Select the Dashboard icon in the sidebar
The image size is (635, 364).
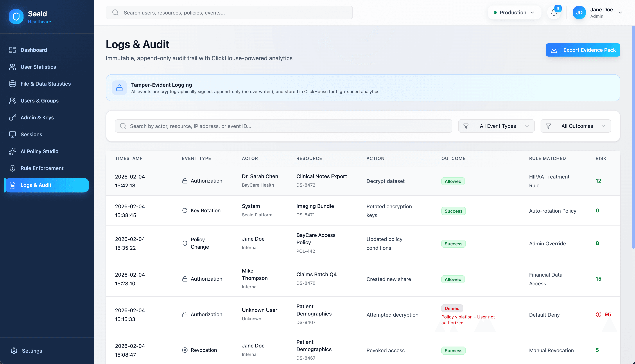click(x=12, y=50)
